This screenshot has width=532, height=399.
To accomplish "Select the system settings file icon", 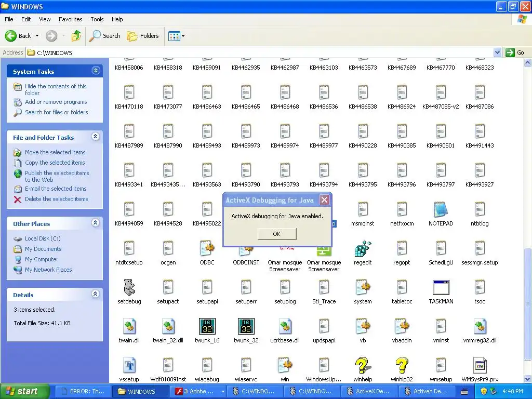I will pyautogui.click(x=363, y=288).
